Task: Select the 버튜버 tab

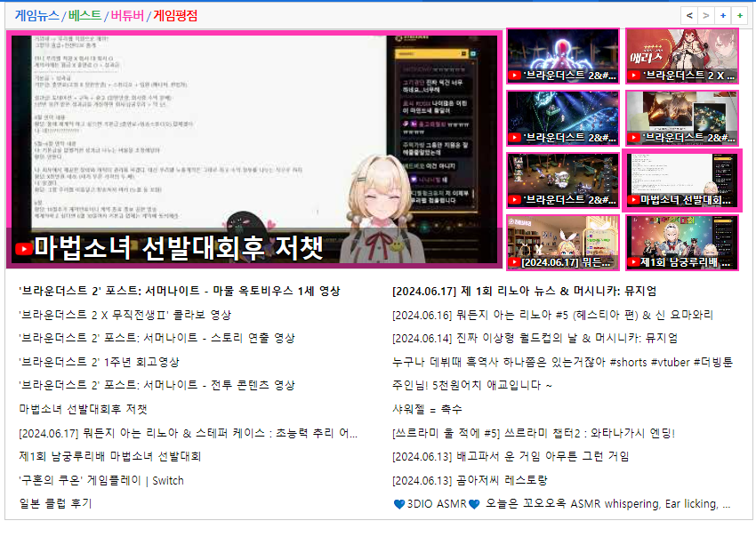Action: point(127,15)
